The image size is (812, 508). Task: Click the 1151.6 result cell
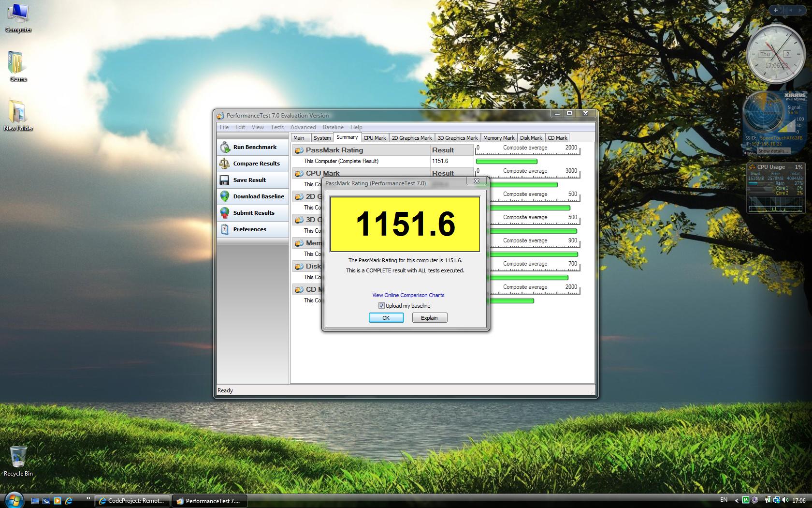(451, 161)
